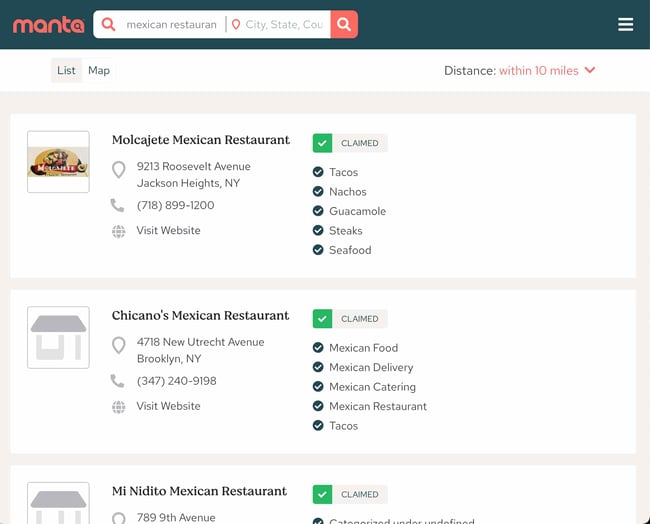Screen dimensions: 650x524
Task: Click check icon beside Mexican Delivery
Action: (x=318, y=367)
